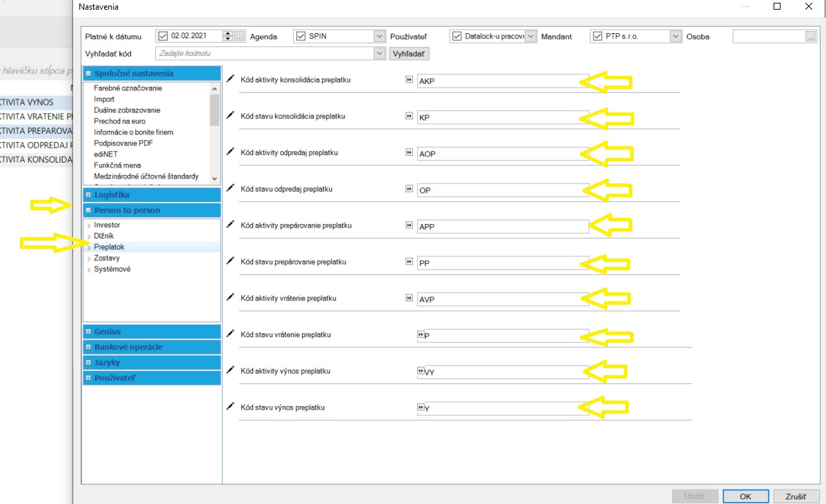Open date picker ellipsis button
Viewport: 826px width, 504px height.
click(239, 37)
